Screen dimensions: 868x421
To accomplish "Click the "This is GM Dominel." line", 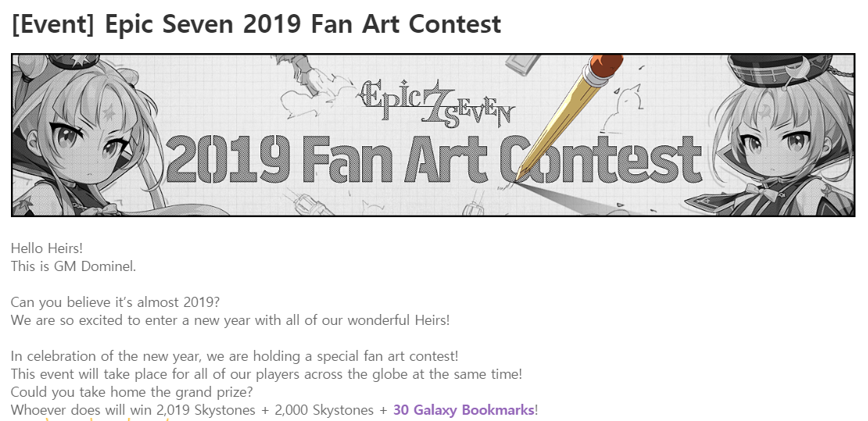I will pyautogui.click(x=74, y=266).
